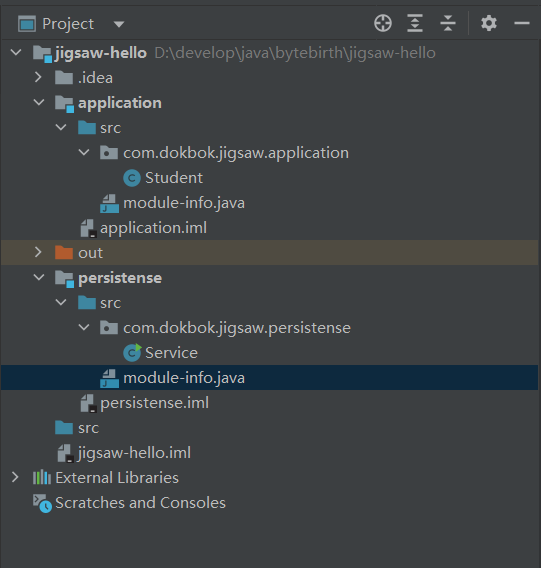Collapse the application module node
541x568 pixels.
39,103
